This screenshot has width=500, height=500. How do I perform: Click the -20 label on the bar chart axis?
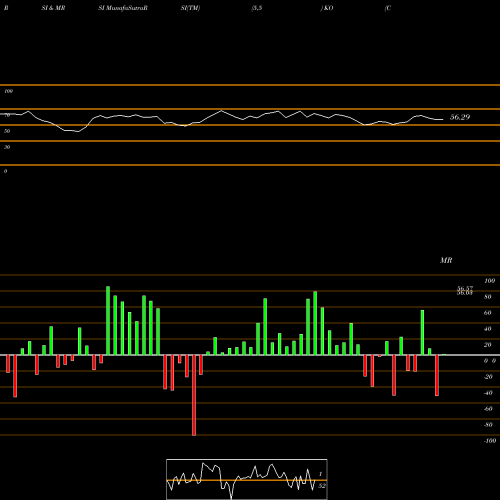pos(488,377)
